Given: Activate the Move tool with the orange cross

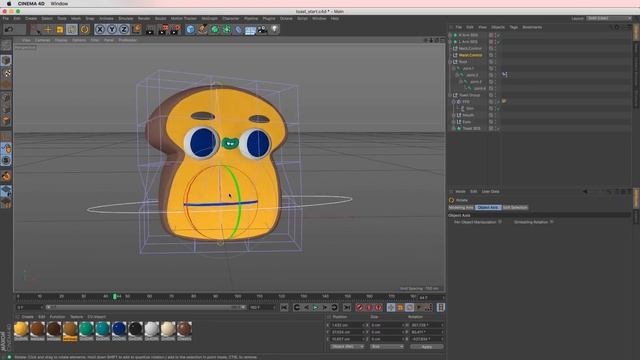Looking at the screenshot, I should click(x=48, y=29).
